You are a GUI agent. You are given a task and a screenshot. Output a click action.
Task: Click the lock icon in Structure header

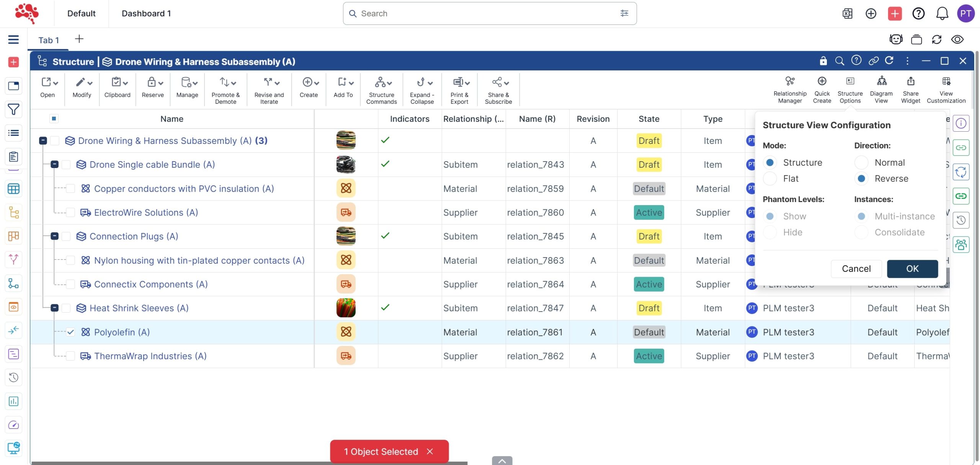pyautogui.click(x=823, y=61)
